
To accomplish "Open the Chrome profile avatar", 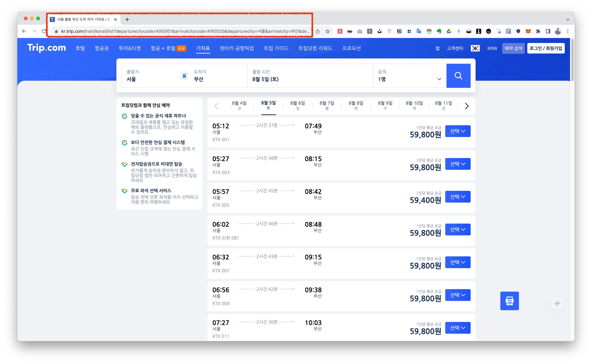I will (557, 31).
